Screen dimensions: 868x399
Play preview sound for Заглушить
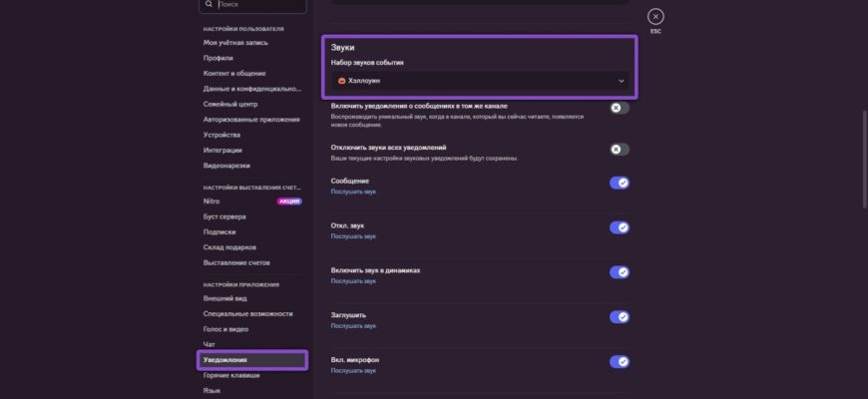(x=353, y=326)
